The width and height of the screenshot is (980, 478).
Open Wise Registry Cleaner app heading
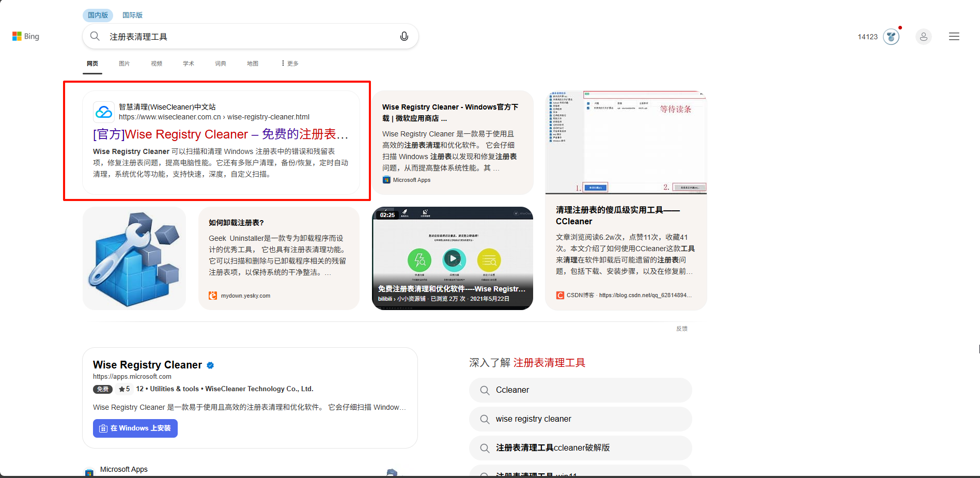tap(147, 365)
